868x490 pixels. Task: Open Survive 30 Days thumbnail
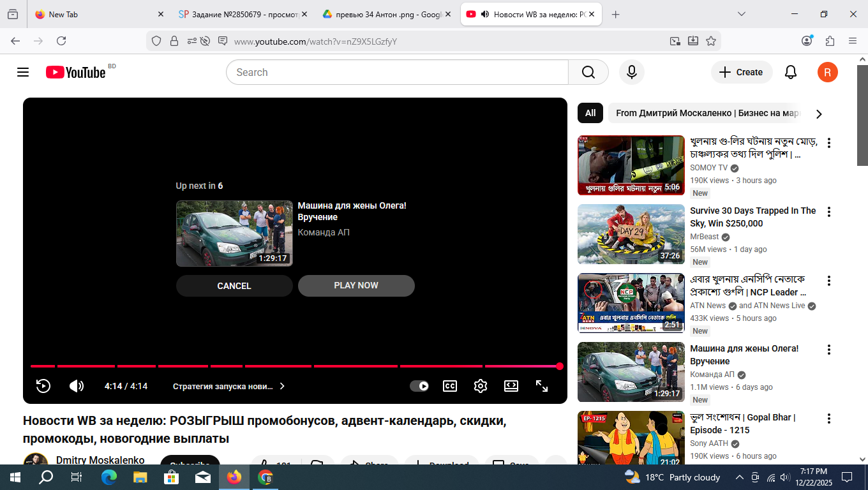[631, 234]
